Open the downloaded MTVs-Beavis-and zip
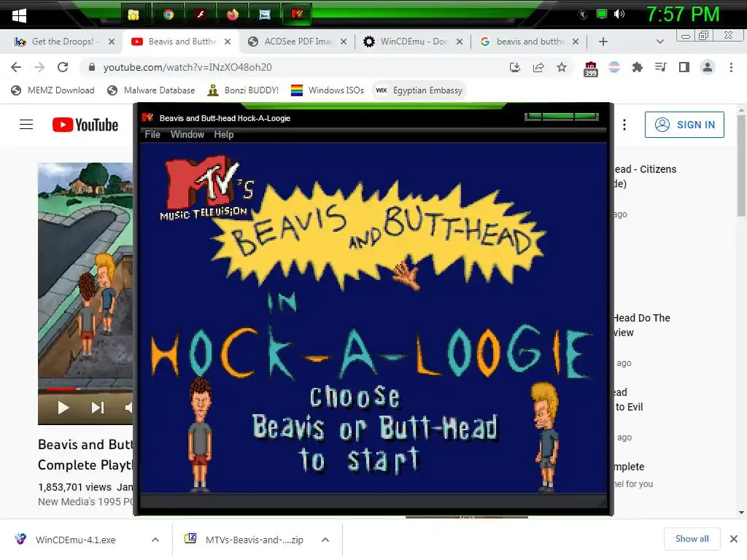The image size is (747, 560). [x=254, y=540]
